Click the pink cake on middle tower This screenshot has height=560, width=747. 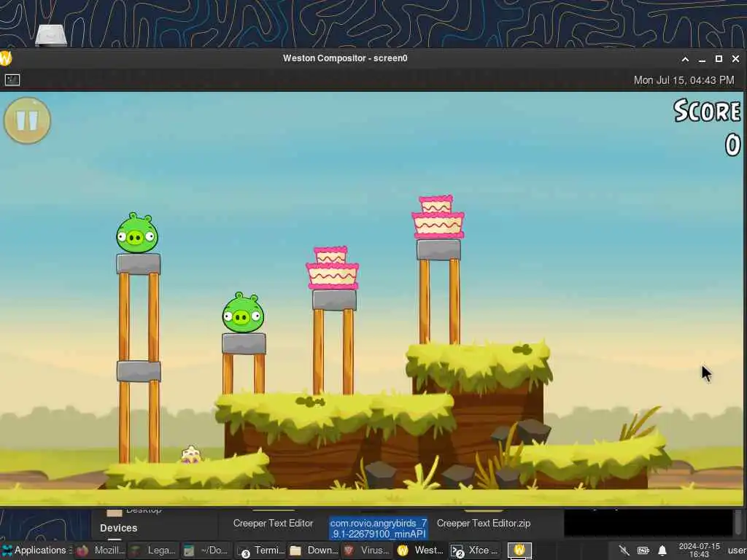click(332, 268)
